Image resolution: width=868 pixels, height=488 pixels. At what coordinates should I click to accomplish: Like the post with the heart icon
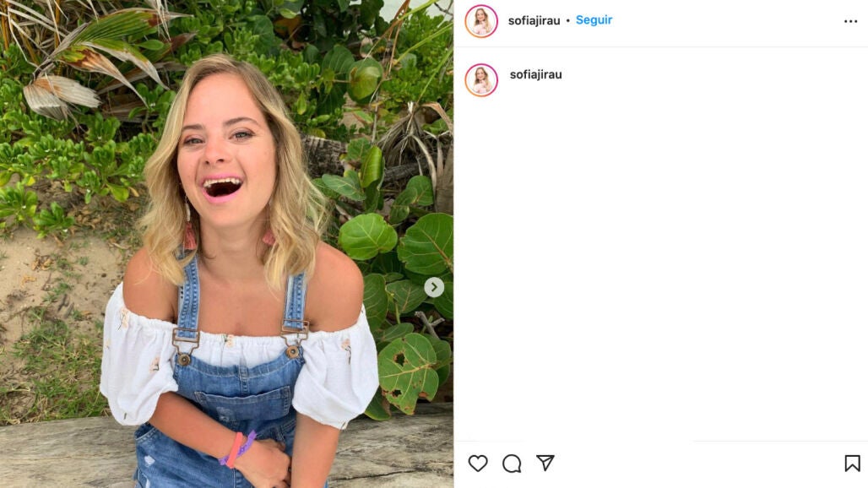478,463
